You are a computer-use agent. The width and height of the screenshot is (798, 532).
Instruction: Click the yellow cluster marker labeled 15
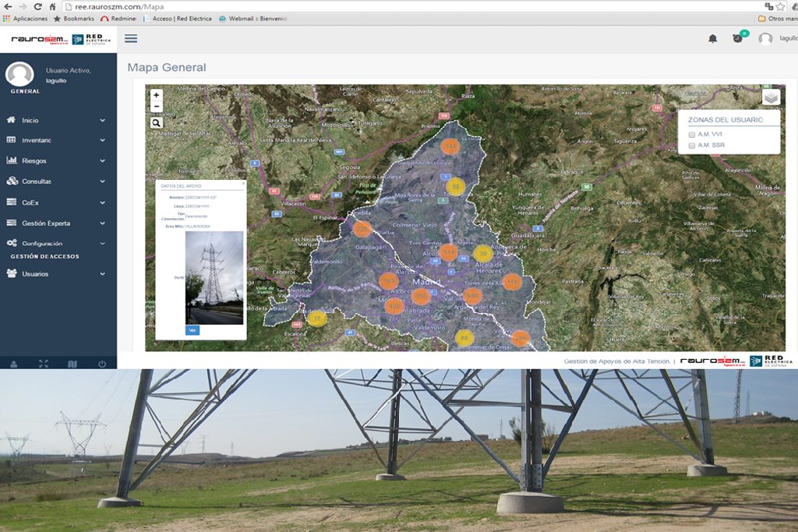316,317
